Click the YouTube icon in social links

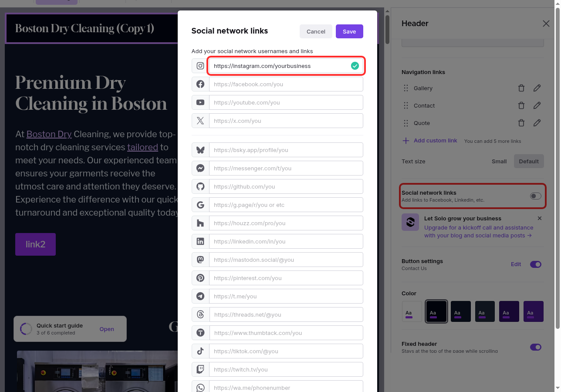tap(200, 102)
